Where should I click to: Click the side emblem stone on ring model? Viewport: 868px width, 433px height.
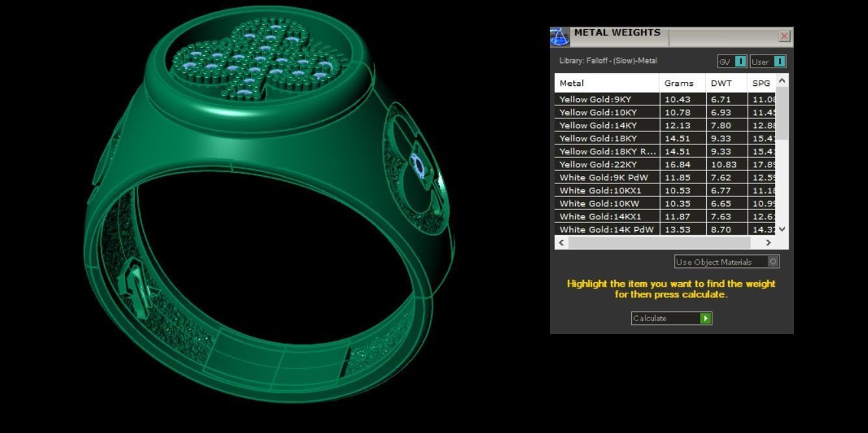click(x=418, y=167)
